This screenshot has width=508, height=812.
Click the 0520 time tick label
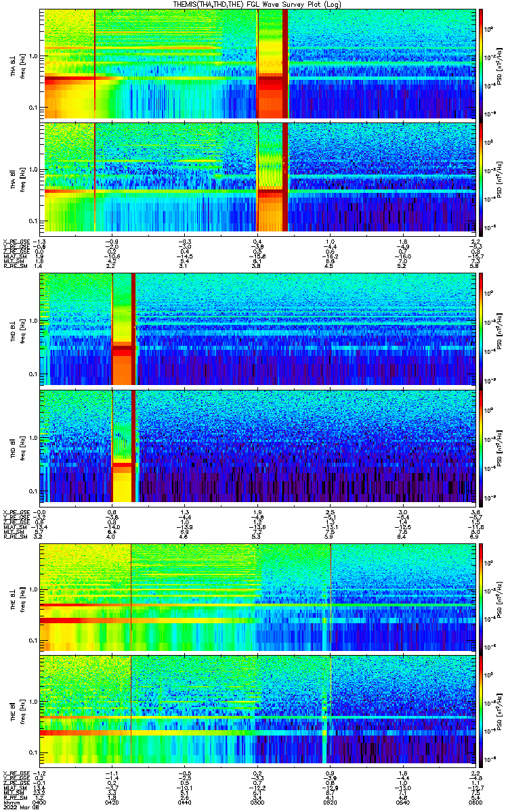coord(330,801)
